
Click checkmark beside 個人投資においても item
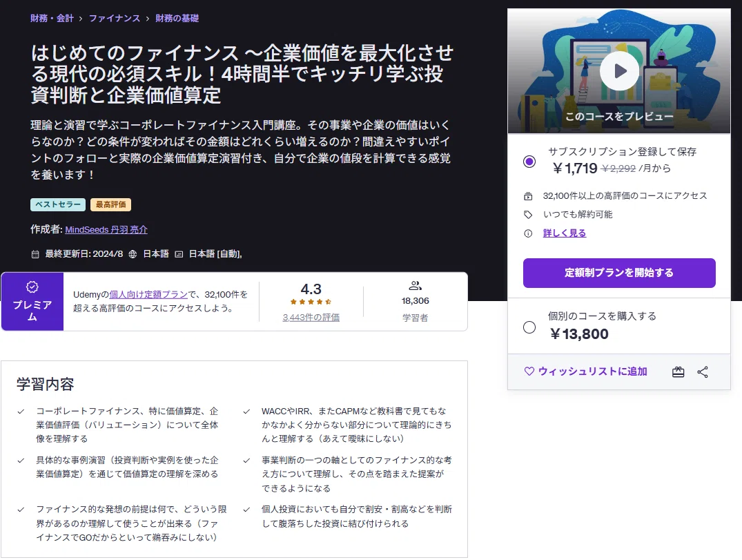(x=246, y=510)
